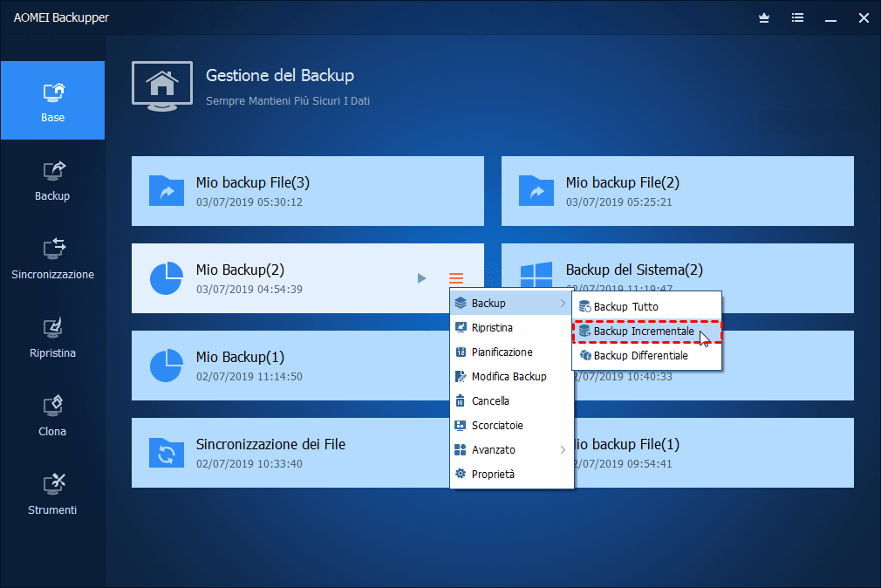Expand the Backup submenu arrow
The width and height of the screenshot is (881, 588).
(563, 303)
